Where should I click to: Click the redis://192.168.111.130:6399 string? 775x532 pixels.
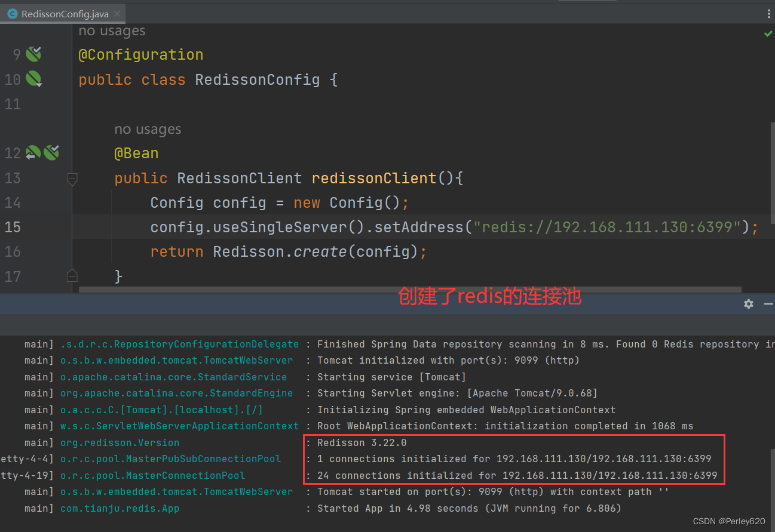pos(607,227)
